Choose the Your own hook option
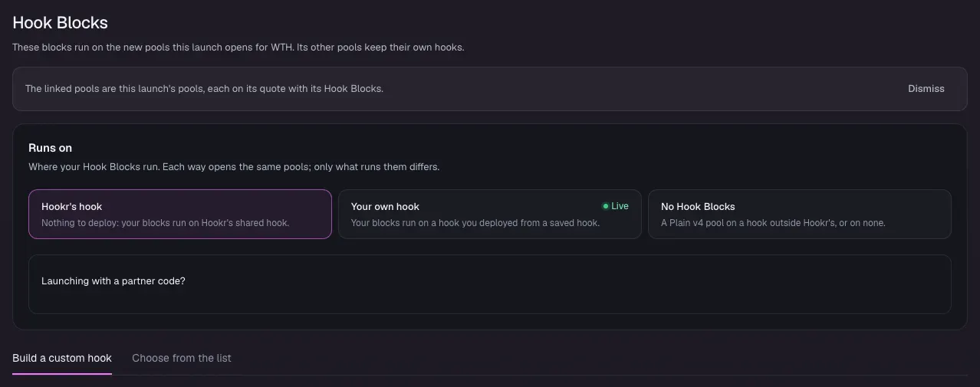This screenshot has width=980, height=387. 490,214
